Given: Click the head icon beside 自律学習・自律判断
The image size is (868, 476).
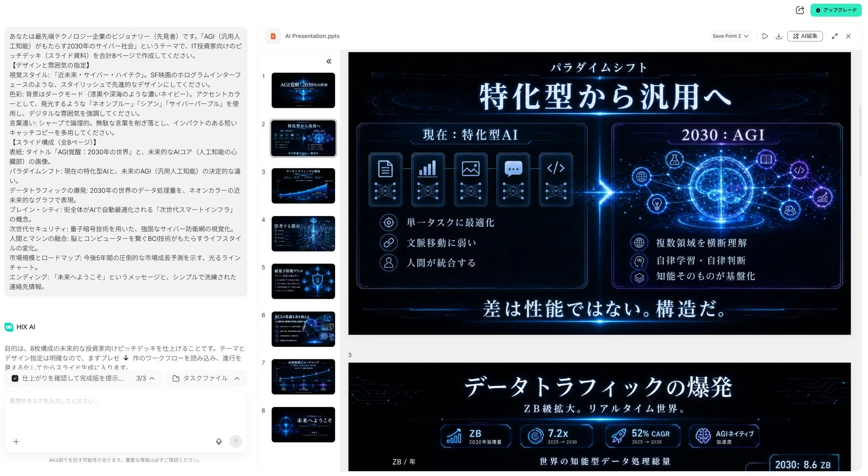Looking at the screenshot, I should pos(639,260).
